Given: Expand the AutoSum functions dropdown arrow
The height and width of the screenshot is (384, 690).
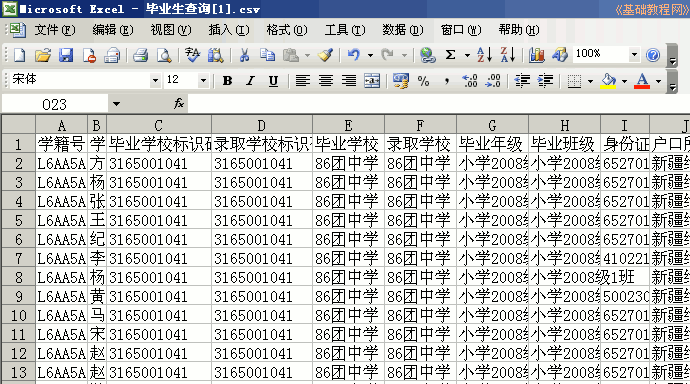Looking at the screenshot, I should 467,55.
